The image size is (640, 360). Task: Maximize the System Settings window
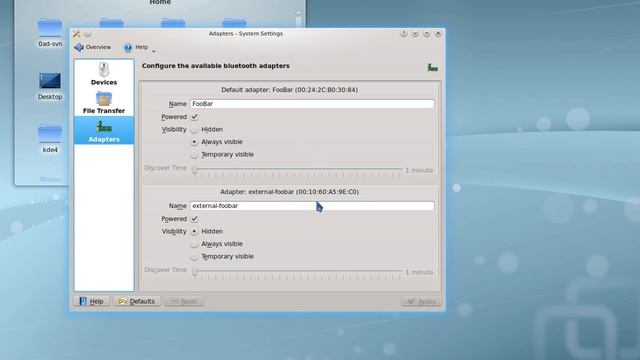(427, 34)
